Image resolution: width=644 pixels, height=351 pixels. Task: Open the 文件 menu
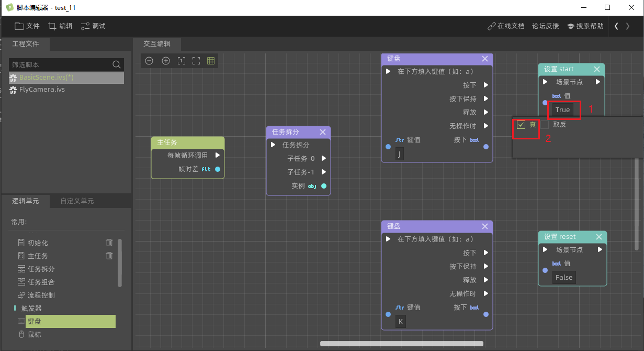pos(27,26)
